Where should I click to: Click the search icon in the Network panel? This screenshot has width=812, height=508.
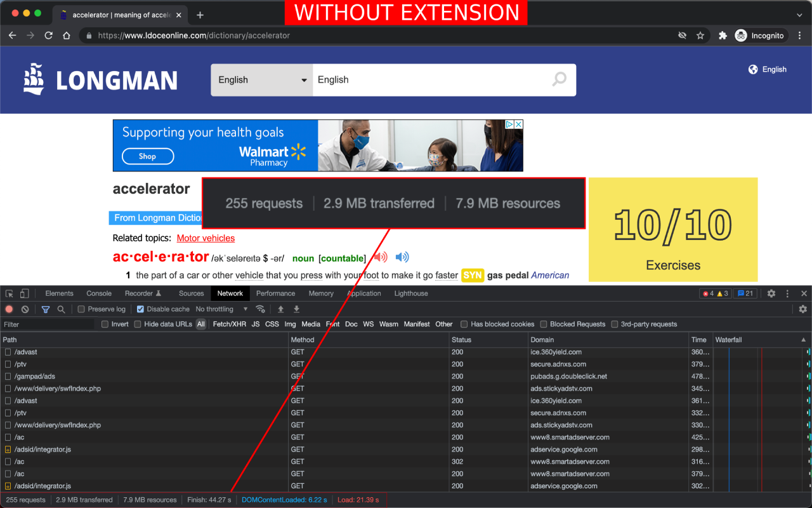[x=60, y=308]
